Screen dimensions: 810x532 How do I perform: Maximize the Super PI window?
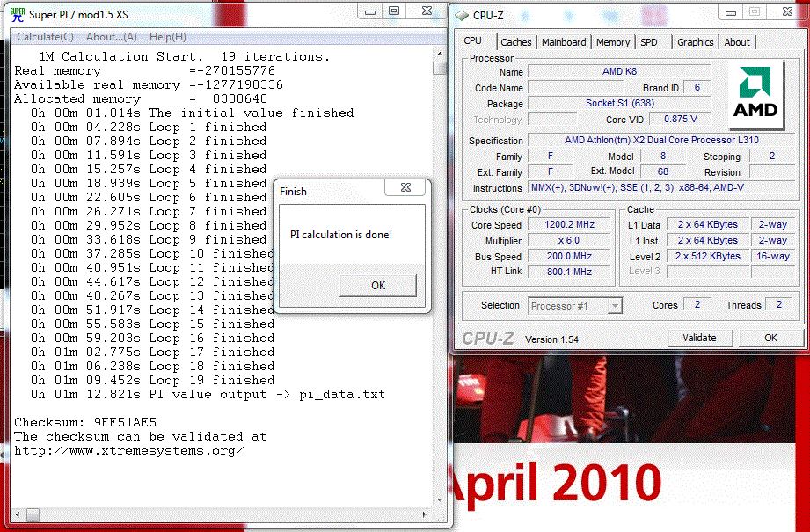394,11
